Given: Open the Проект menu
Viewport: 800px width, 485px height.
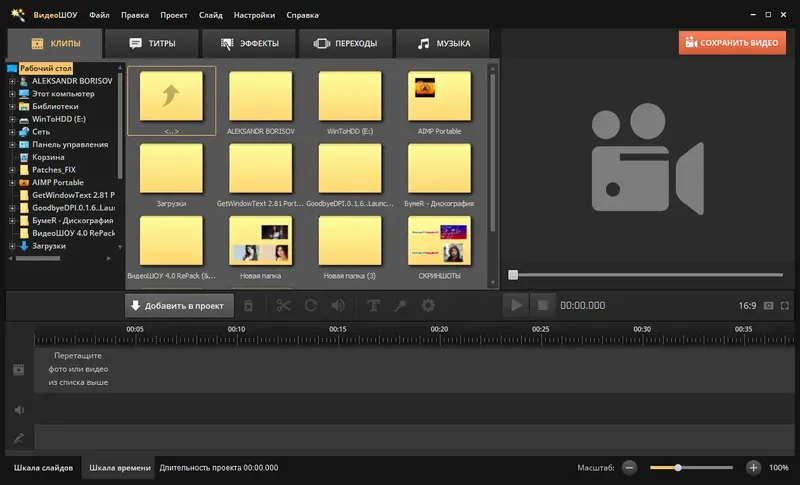Looking at the screenshot, I should click(174, 15).
